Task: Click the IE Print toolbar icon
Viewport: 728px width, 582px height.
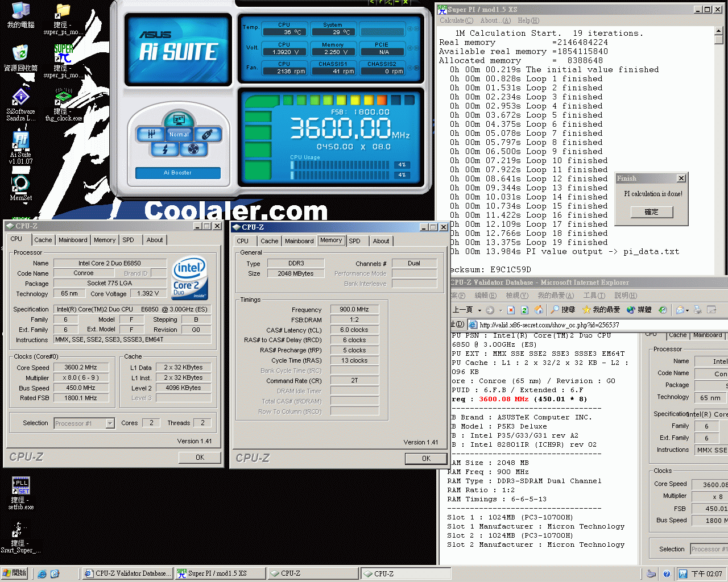Action: [698, 310]
